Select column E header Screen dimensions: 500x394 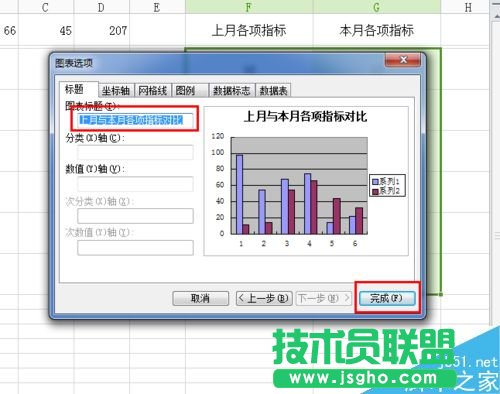pyautogui.click(x=157, y=7)
